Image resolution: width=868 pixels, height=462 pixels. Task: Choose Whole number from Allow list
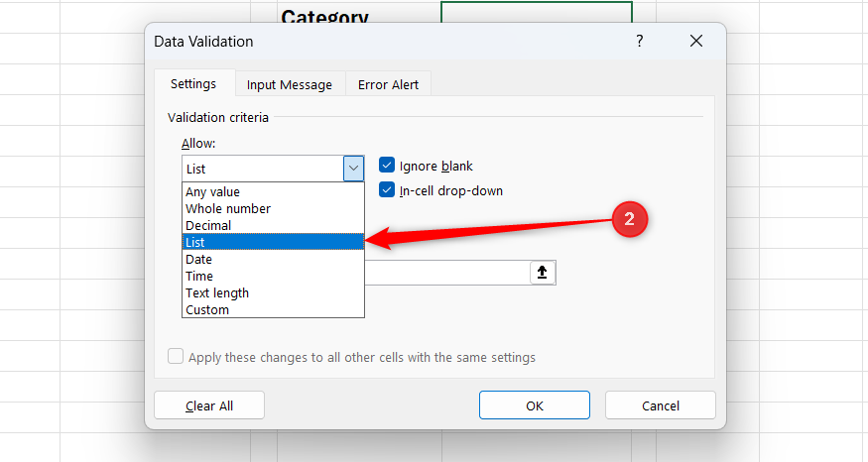coord(273,208)
